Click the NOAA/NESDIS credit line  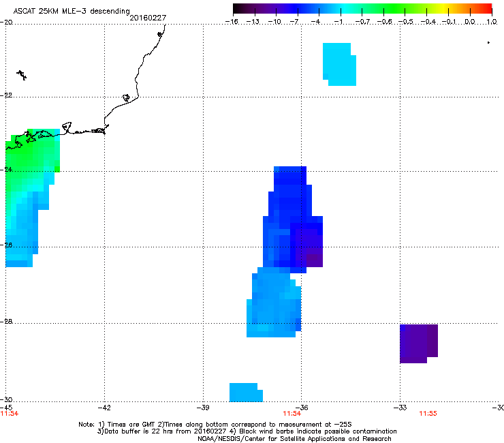294,438
